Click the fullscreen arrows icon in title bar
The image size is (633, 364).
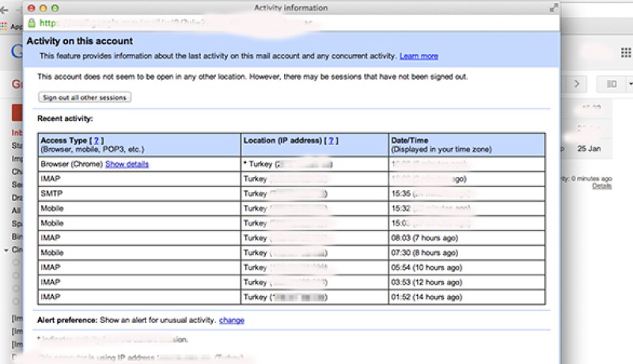click(553, 8)
